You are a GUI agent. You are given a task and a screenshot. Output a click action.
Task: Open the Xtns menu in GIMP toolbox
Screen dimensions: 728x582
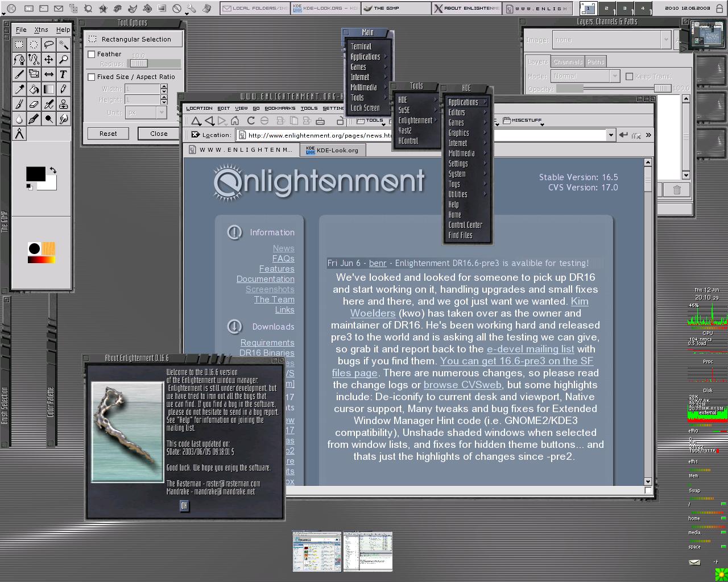coord(41,30)
